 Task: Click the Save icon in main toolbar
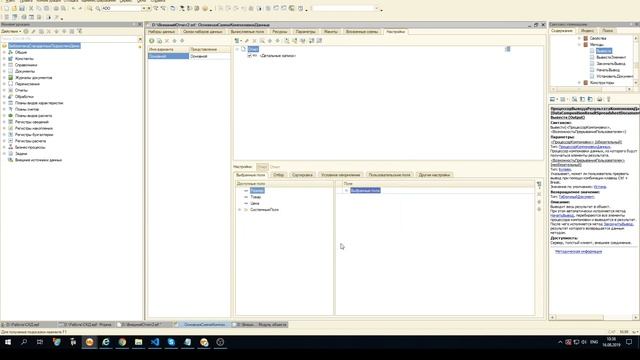click(x=22, y=8)
